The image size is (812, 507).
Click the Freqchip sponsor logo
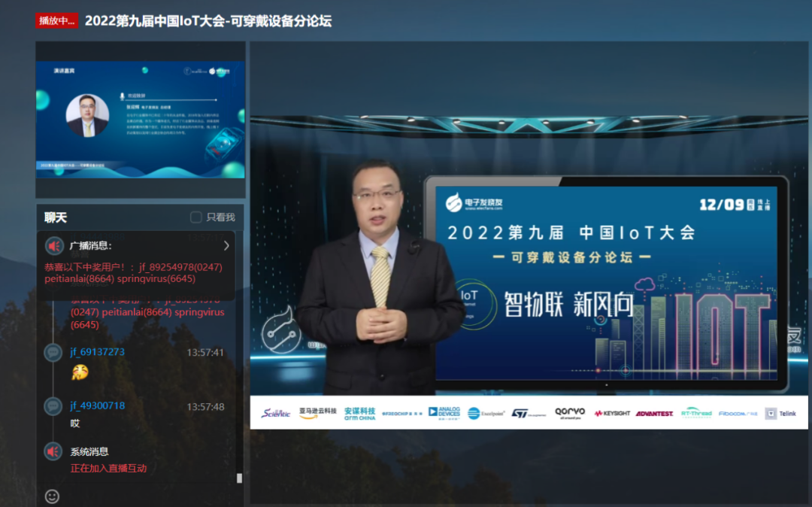click(401, 413)
